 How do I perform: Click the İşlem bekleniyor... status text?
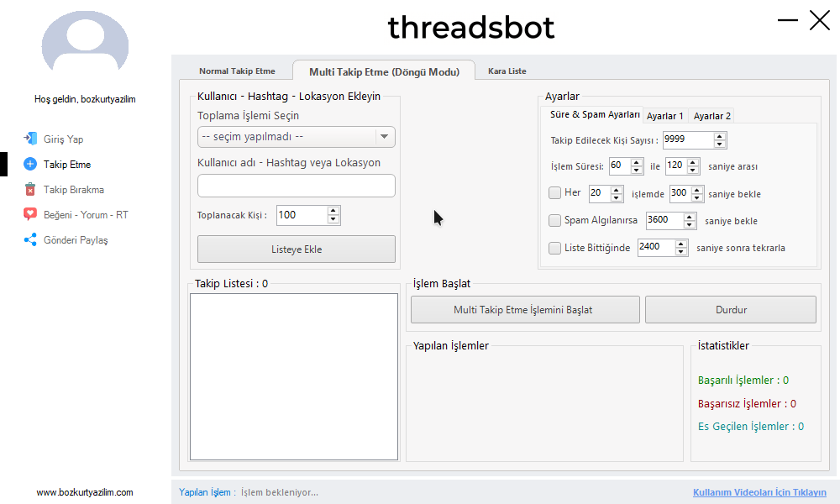(x=279, y=492)
